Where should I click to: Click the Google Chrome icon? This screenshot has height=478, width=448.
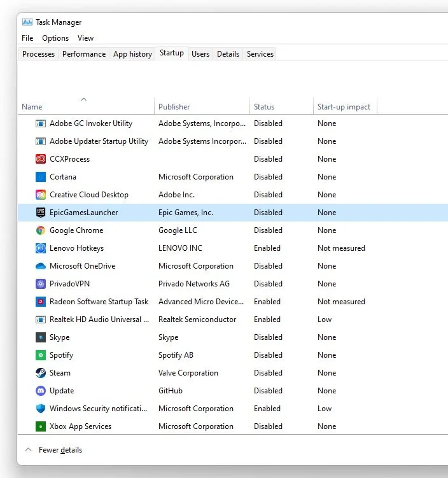coord(41,230)
